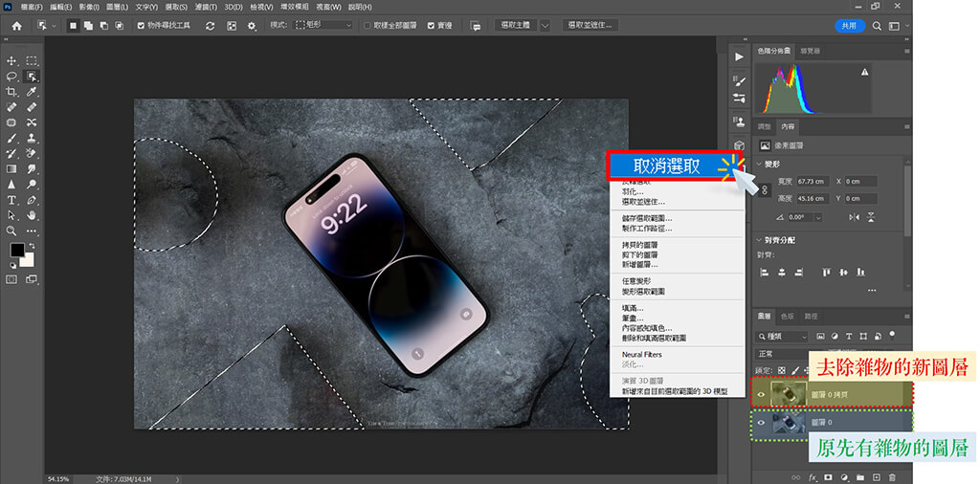Image resolution: width=980 pixels, height=484 pixels.
Task: Select the Lasso tool
Action: tap(12, 76)
